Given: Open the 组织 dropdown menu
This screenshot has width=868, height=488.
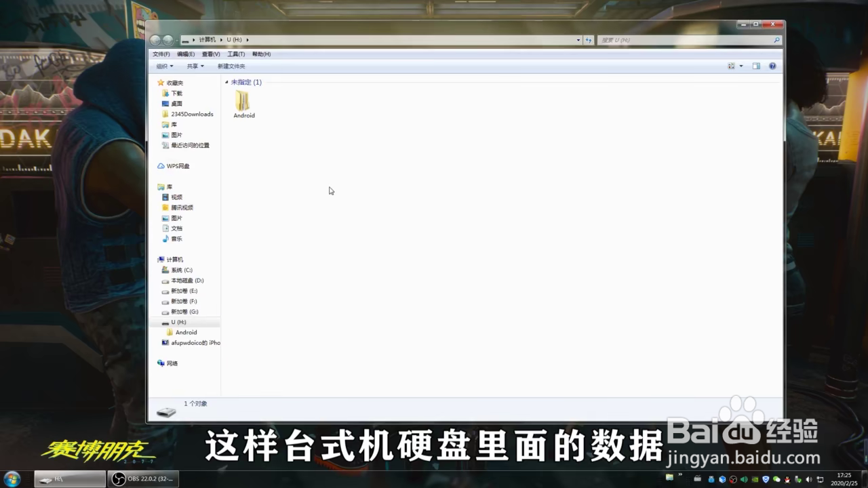Looking at the screenshot, I should click(164, 66).
